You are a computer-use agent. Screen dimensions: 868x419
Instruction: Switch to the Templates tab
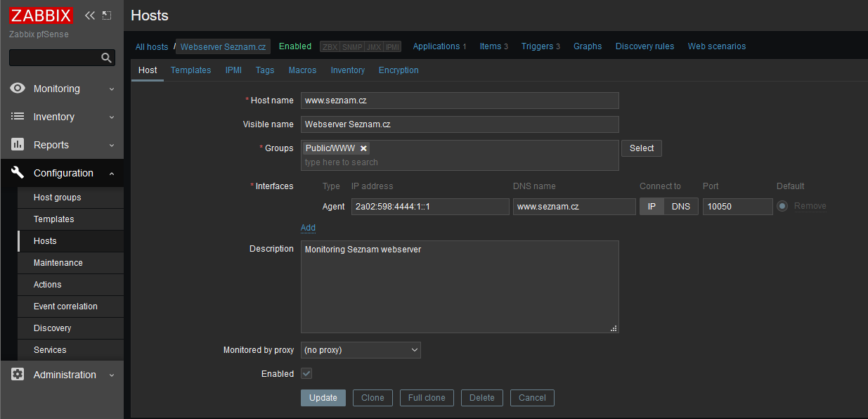(x=190, y=70)
